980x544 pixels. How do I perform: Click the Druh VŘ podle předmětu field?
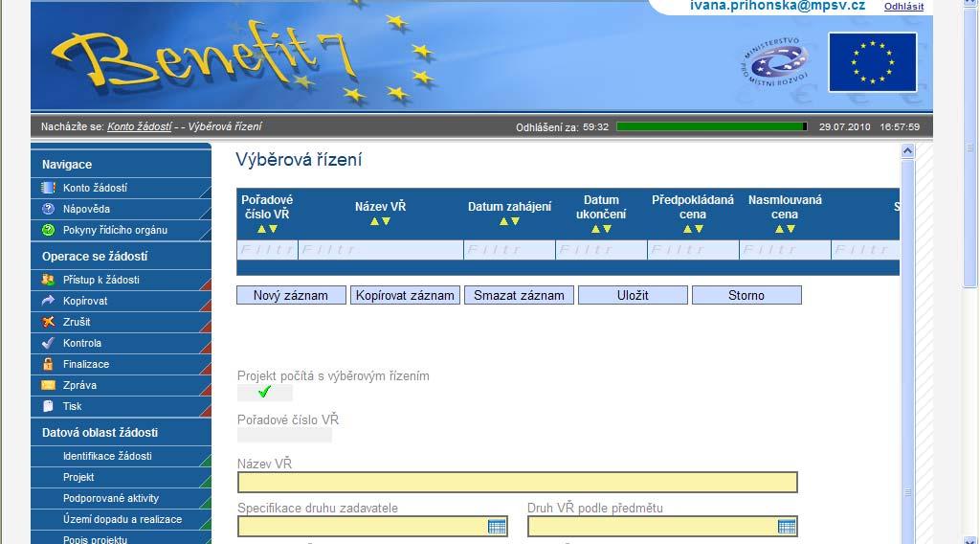click(662, 527)
